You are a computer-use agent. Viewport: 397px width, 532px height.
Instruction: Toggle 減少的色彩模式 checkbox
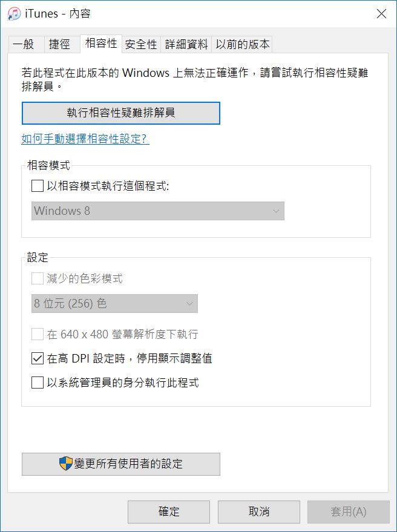pyautogui.click(x=38, y=278)
